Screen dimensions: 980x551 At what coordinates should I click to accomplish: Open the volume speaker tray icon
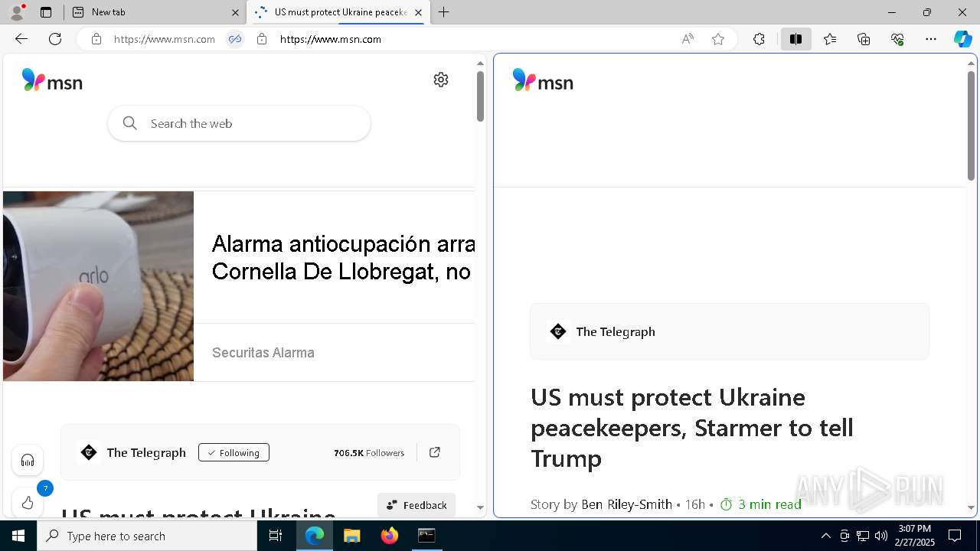881,536
